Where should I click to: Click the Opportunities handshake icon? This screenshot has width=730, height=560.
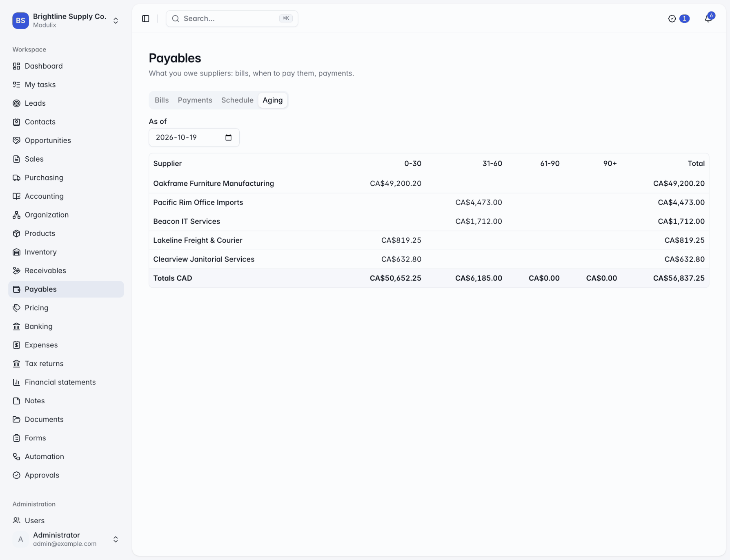tap(16, 140)
